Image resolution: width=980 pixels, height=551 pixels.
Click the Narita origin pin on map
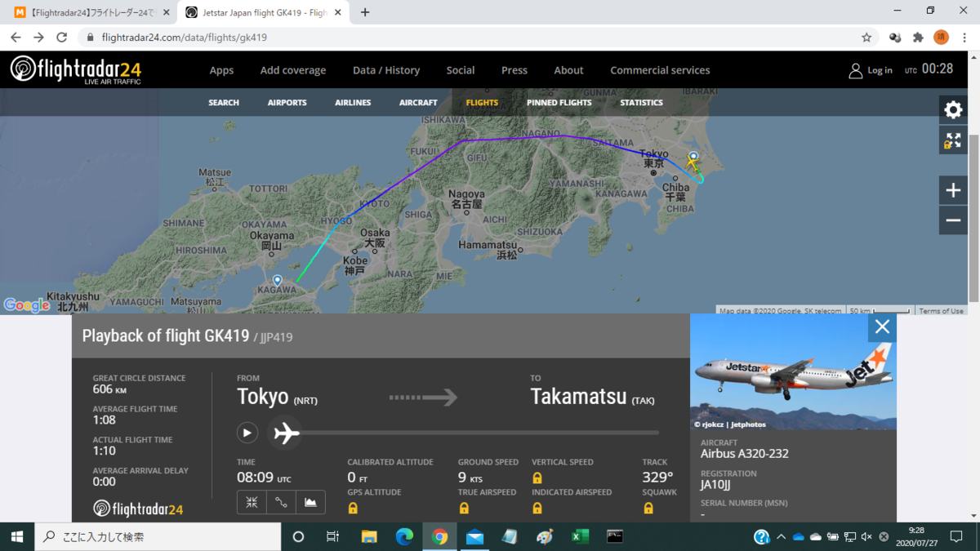[693, 156]
